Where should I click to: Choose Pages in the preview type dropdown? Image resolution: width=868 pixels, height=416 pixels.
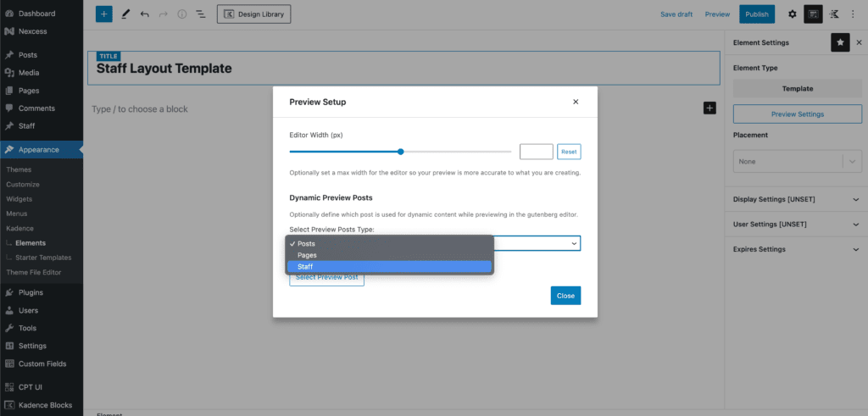[x=389, y=255]
